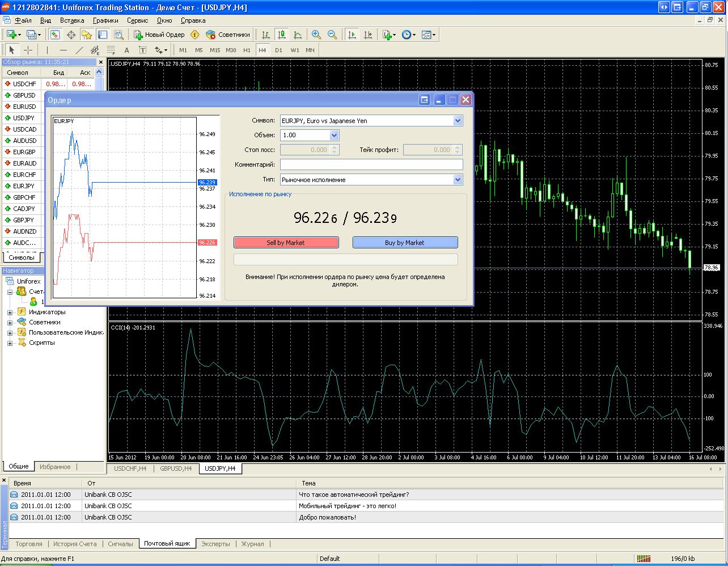
Task: Expand the Счета node in Navigator
Action: 10,292
